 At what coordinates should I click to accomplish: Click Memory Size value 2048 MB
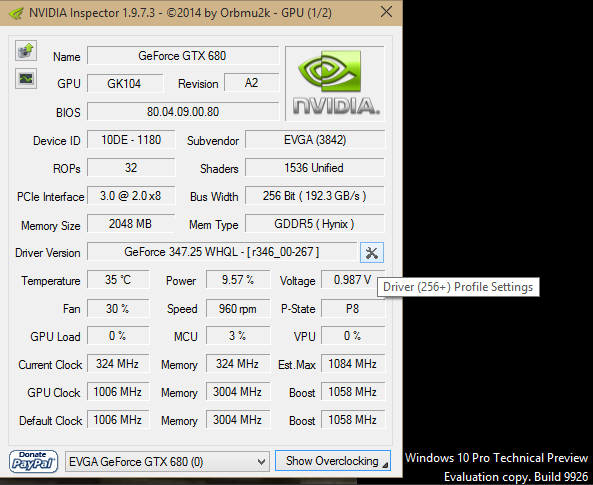click(x=131, y=224)
